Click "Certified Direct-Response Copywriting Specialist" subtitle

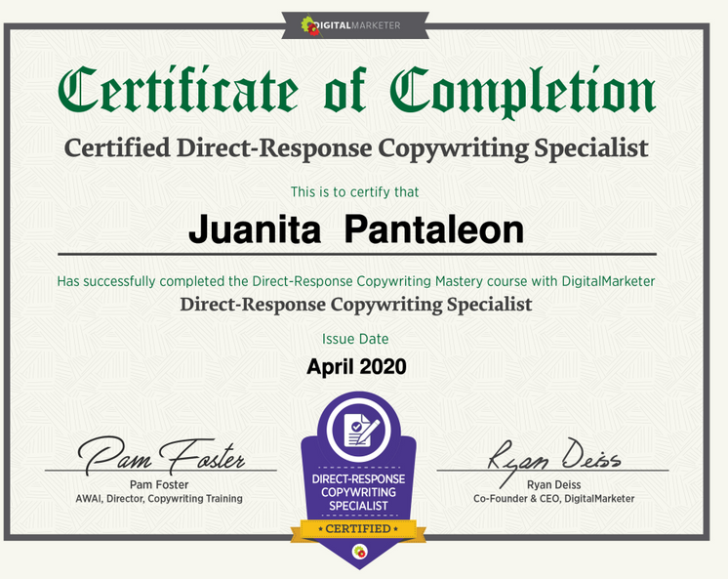click(356, 148)
